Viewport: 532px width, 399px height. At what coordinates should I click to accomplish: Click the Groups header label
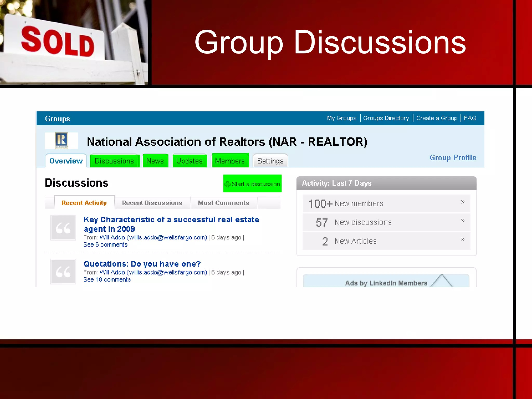click(x=57, y=119)
